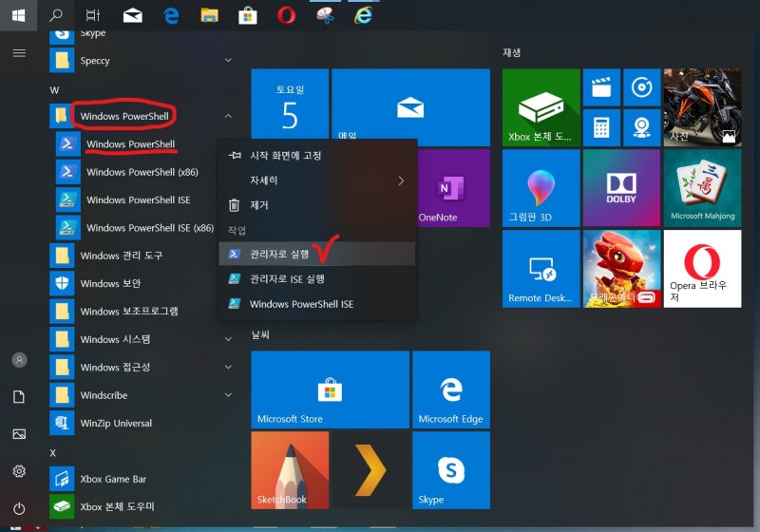Click the W letter group header
This screenshot has width=760, height=532.
[x=54, y=90]
